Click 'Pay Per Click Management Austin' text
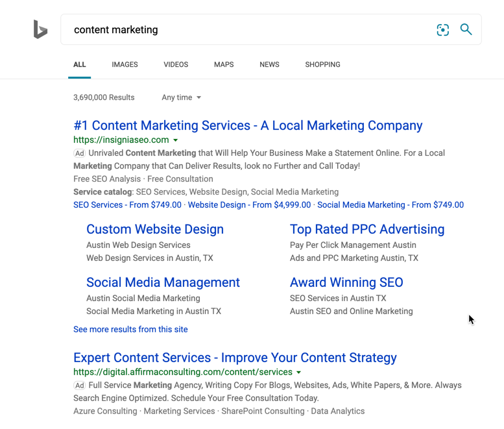 (353, 245)
